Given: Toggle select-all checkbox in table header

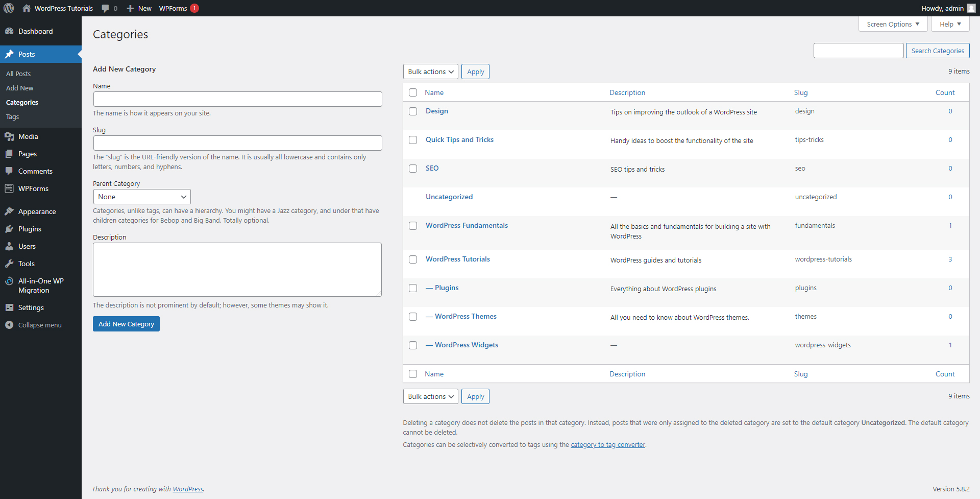Looking at the screenshot, I should (x=413, y=92).
